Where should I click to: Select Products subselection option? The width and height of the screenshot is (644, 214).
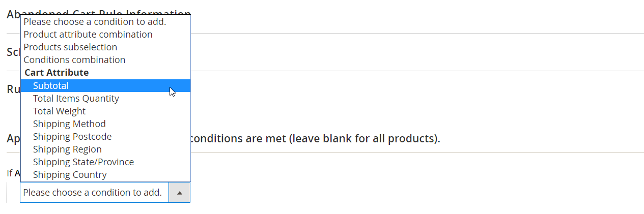coord(70,47)
